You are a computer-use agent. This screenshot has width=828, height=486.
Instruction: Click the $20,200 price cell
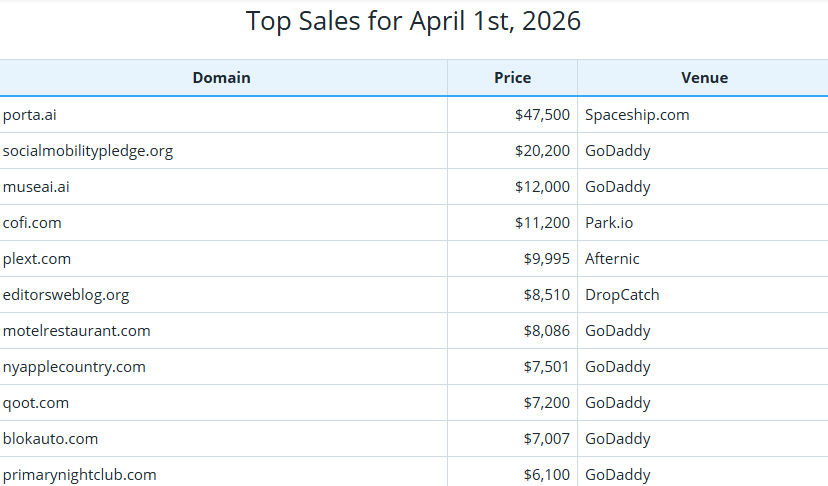click(512, 151)
